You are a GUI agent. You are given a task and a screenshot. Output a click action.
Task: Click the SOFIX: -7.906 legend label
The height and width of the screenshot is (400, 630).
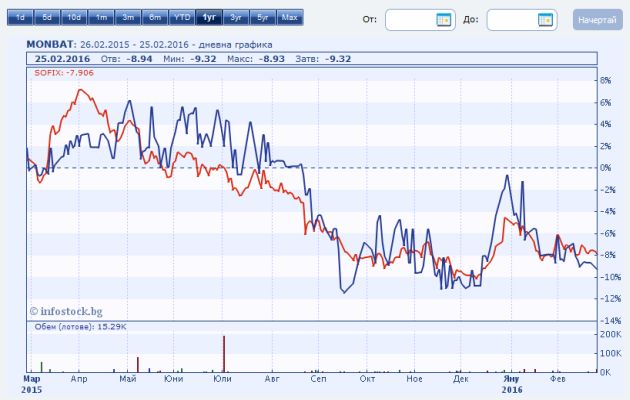pyautogui.click(x=64, y=73)
